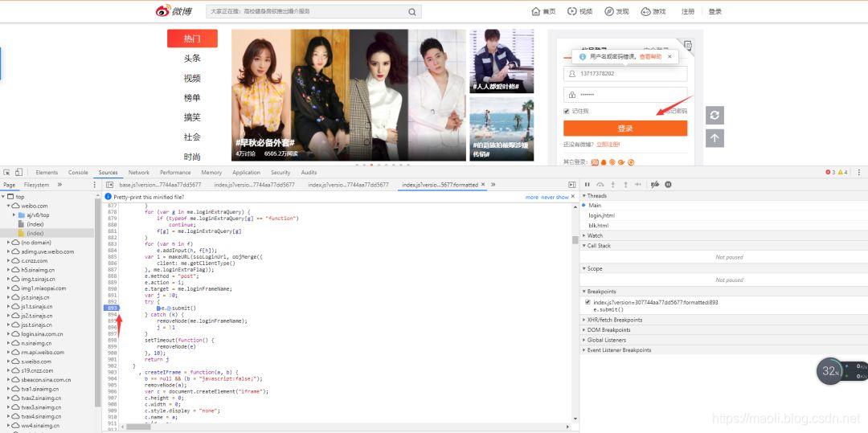Show more navigator tabs chevron
Image resolution: width=868 pixels, height=433 pixels.
[x=59, y=185]
